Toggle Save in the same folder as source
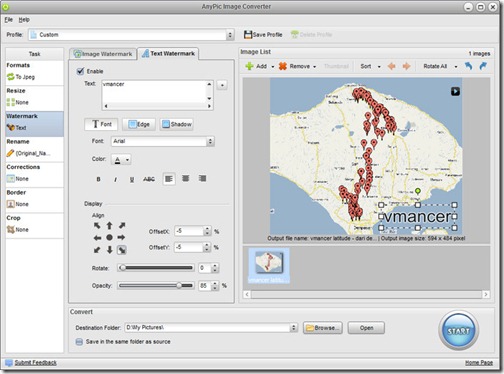504x374 pixels. (79, 342)
